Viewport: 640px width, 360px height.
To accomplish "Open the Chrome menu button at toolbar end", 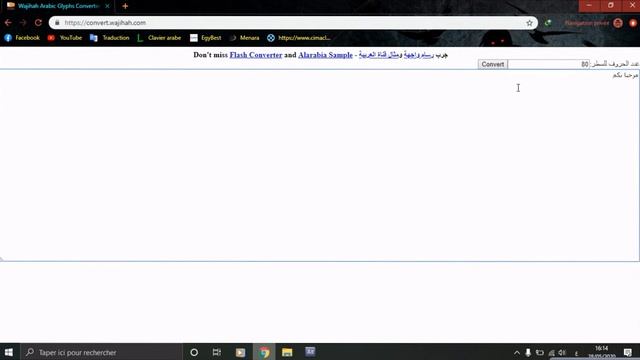I will tap(633, 23).
